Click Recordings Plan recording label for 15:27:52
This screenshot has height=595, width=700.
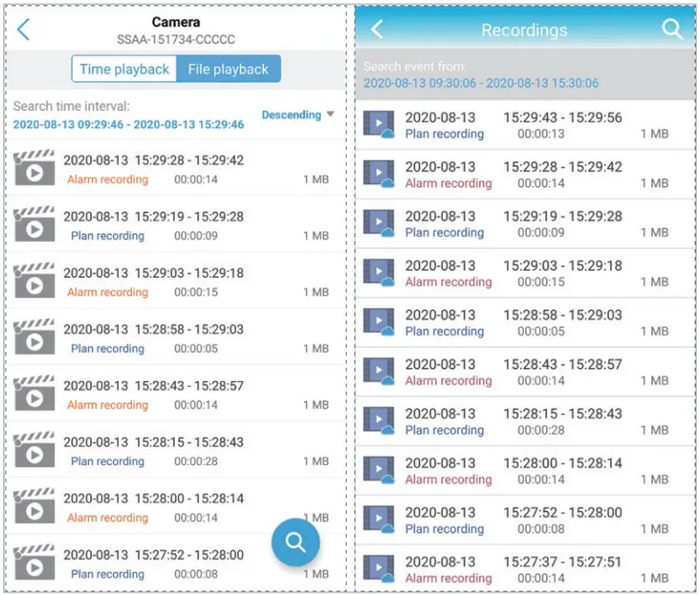[444, 529]
